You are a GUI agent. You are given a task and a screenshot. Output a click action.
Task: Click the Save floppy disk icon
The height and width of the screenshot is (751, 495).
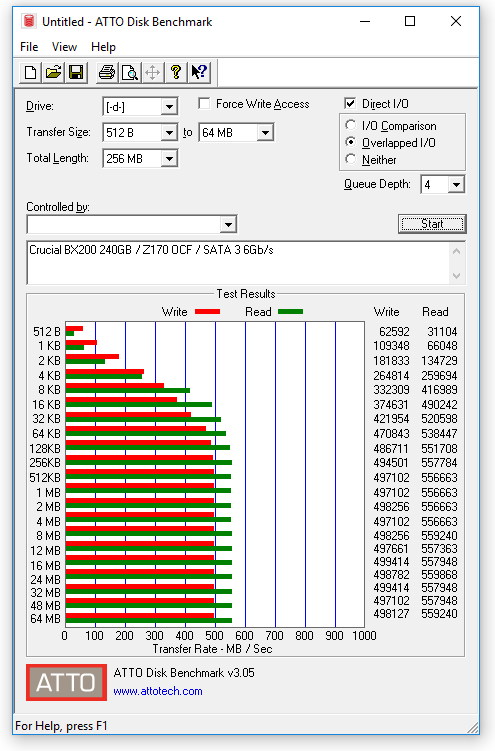[x=76, y=72]
